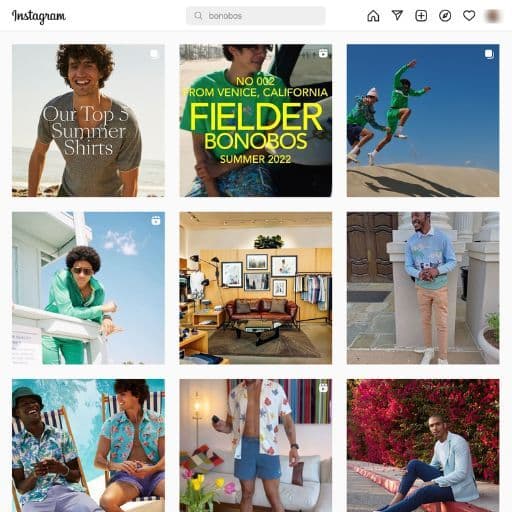The width and height of the screenshot is (512, 512).
Task: Open the store interior with couch post
Action: pos(256,288)
